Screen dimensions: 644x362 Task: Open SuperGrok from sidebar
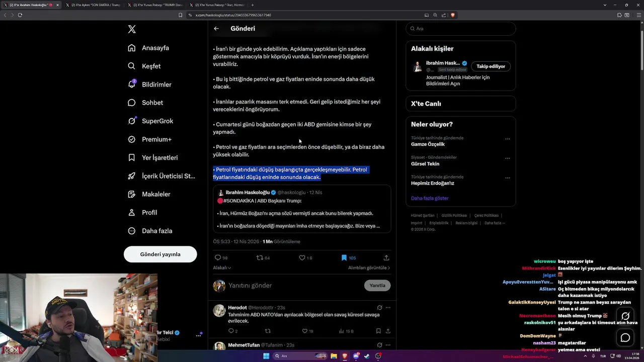tap(151, 121)
